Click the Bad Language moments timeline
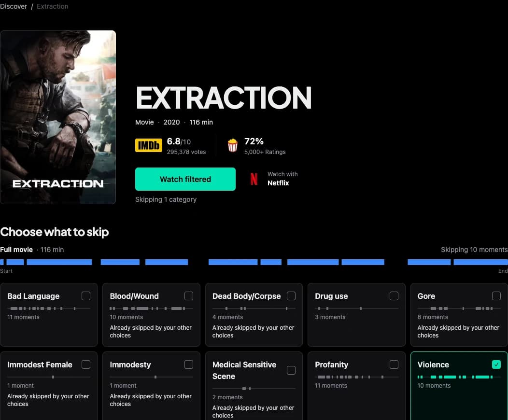This screenshot has width=508, height=420. click(x=49, y=308)
